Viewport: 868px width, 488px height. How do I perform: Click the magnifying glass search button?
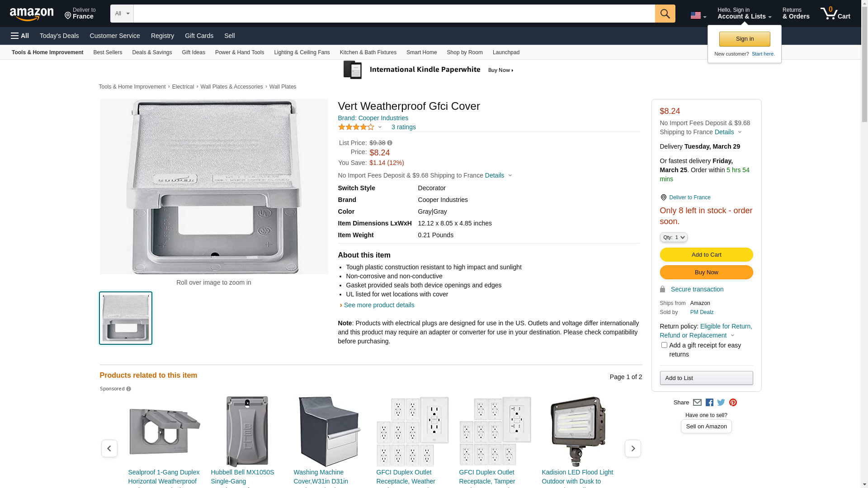[x=665, y=14]
